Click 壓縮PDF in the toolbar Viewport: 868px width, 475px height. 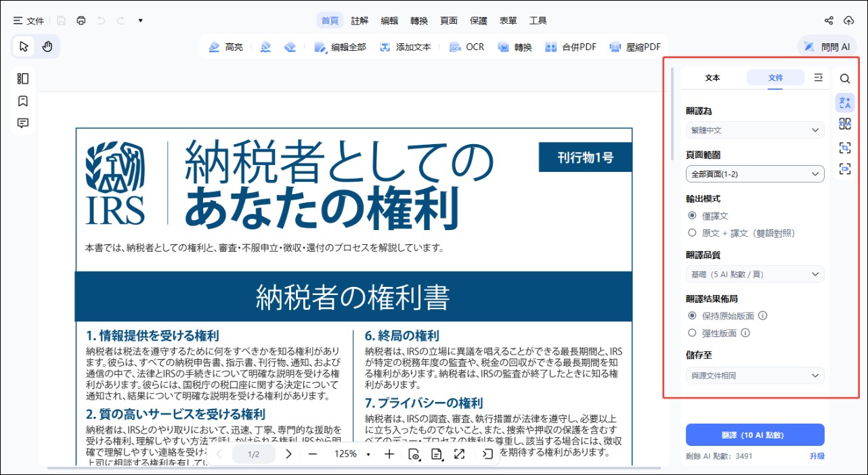pyautogui.click(x=635, y=47)
